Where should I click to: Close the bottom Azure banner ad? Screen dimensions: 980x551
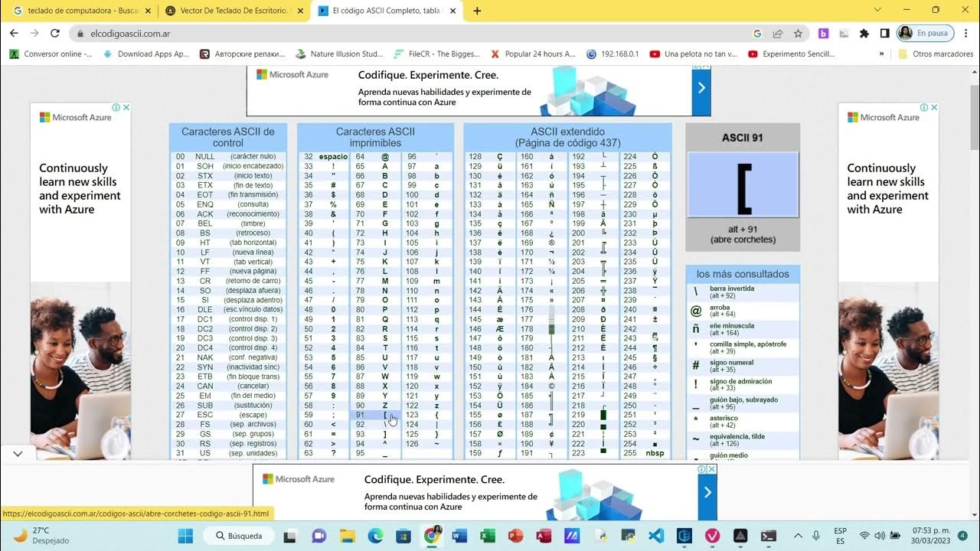(711, 469)
